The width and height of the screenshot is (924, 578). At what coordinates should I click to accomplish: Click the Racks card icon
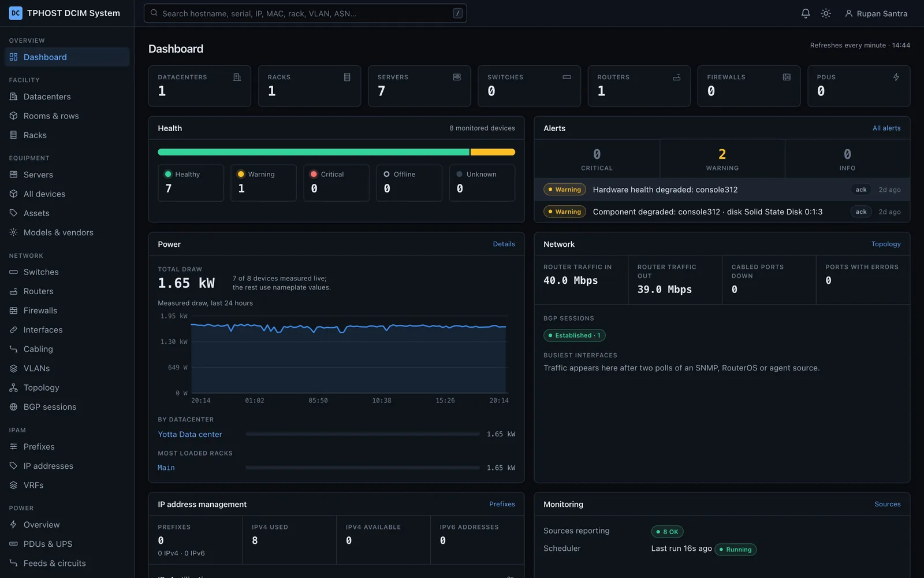[x=347, y=77]
